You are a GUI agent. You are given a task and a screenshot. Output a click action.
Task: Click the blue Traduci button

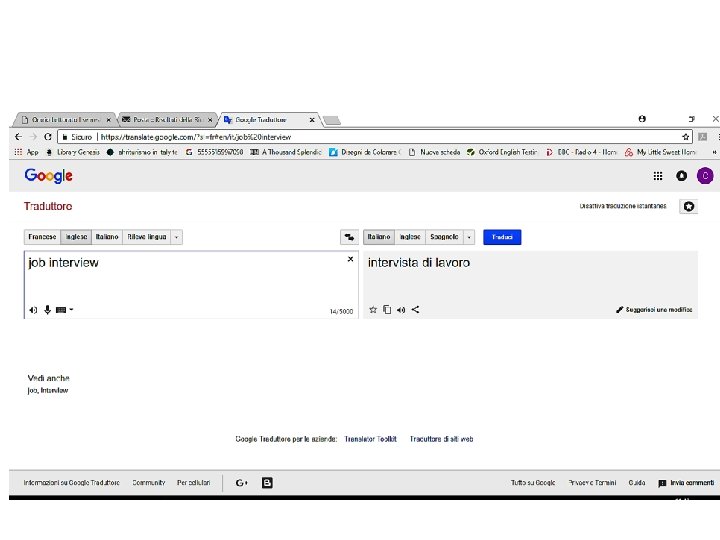[502, 237]
